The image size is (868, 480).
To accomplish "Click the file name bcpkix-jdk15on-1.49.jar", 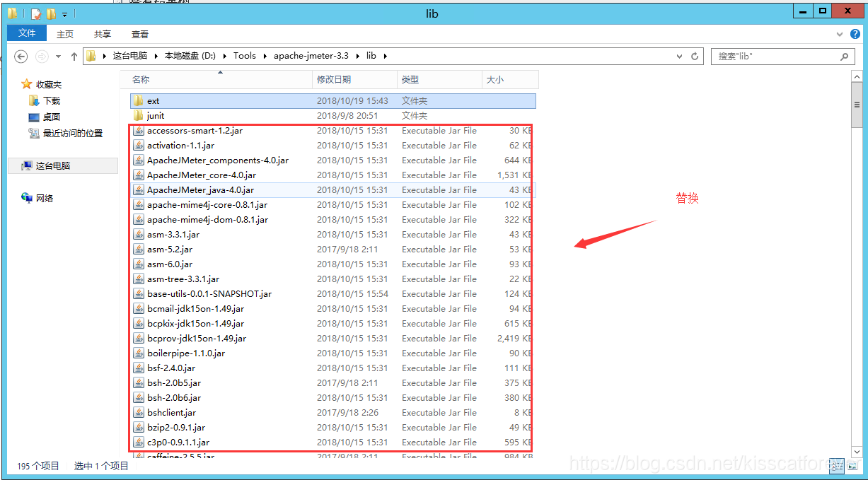I will coord(196,323).
